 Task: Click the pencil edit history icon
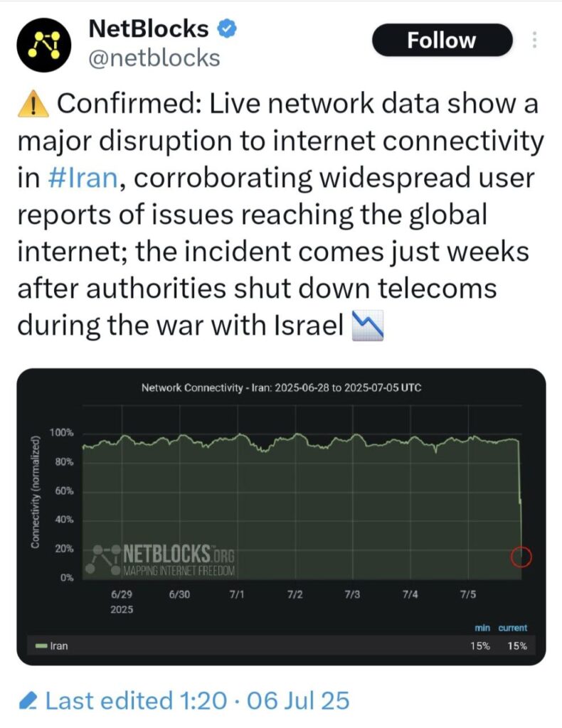[28, 700]
